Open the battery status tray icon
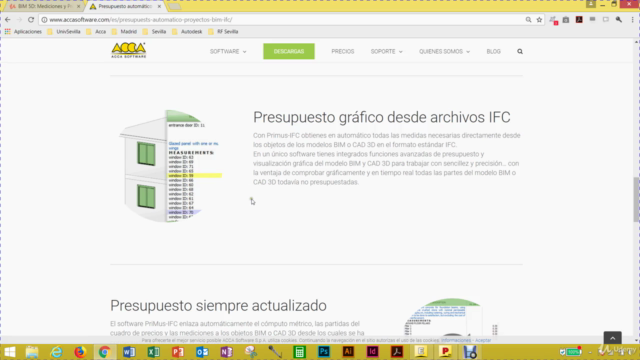Viewport: 640px width, 360px height. [x=573, y=352]
